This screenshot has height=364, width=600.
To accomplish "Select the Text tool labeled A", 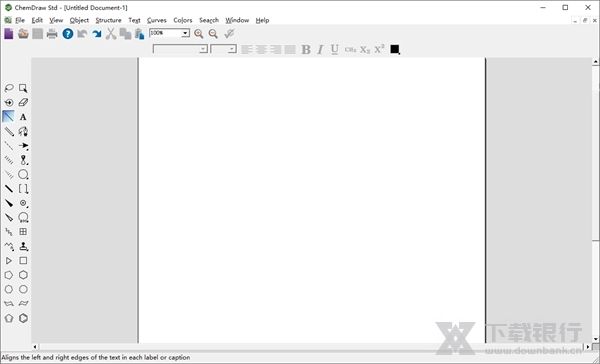I will 23,117.
